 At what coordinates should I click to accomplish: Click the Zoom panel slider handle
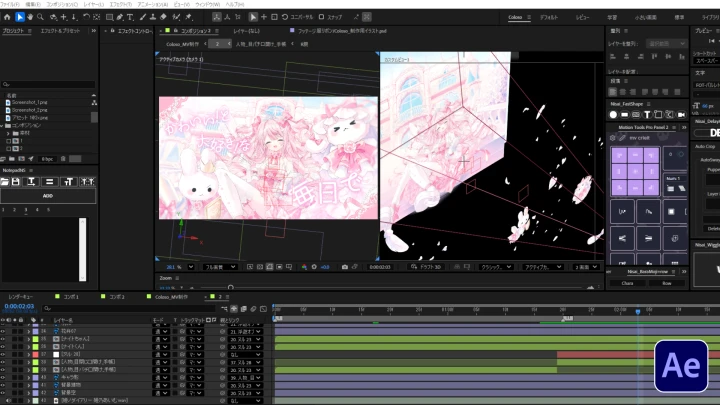231,287
